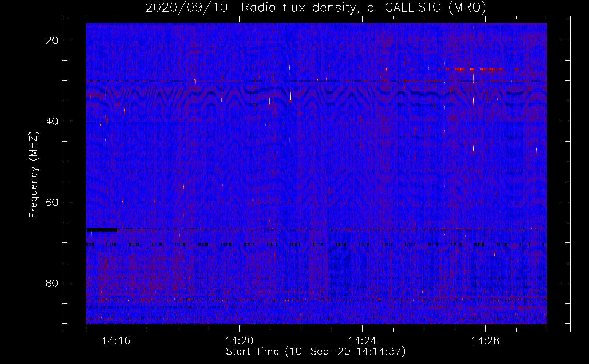Image resolution: width=589 pixels, height=364 pixels.
Task: Click the 60 MHz frequency tick label
Action: point(52,202)
